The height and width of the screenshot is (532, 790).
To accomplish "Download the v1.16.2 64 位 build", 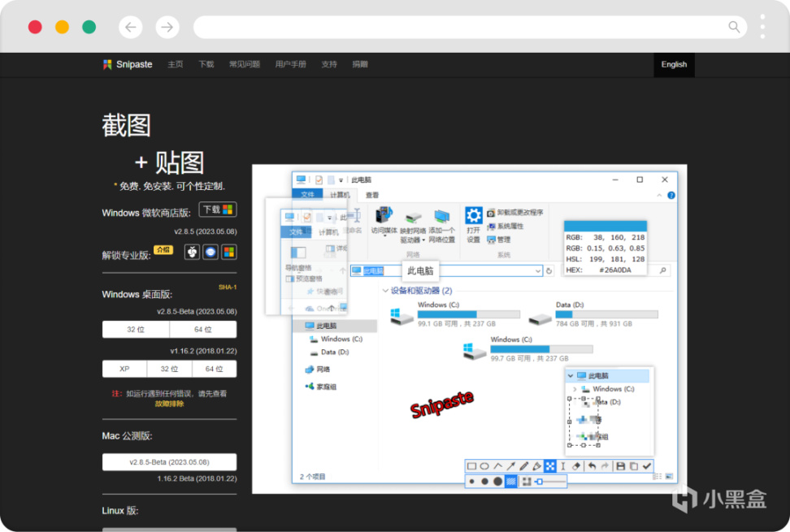I will coord(214,369).
